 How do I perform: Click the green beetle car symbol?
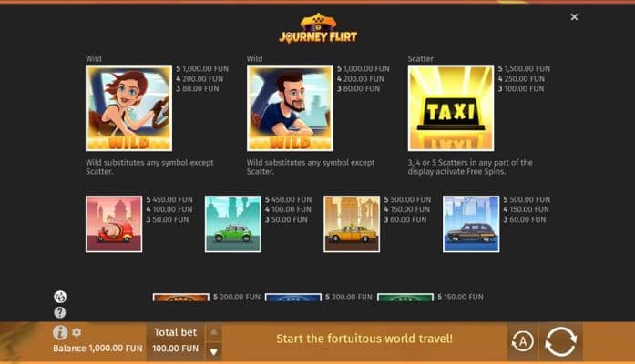[233, 224]
